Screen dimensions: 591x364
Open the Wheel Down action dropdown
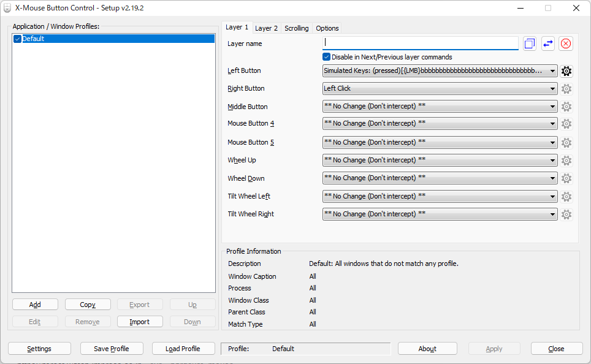[440, 178]
